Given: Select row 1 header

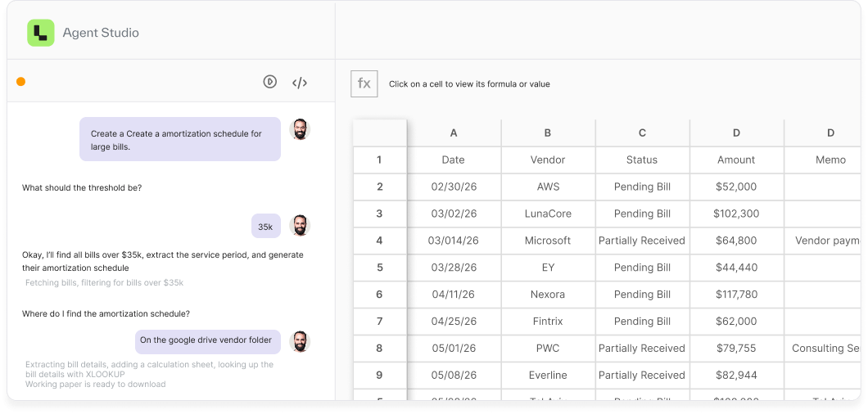Looking at the screenshot, I should tap(380, 160).
